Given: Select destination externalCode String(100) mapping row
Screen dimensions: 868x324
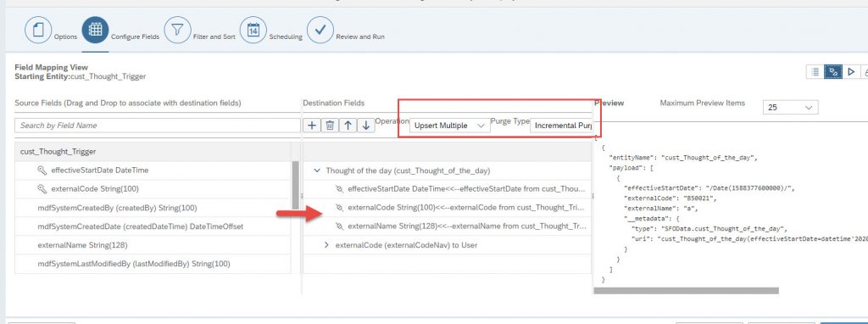Looking at the screenshot, I should (x=448, y=208).
